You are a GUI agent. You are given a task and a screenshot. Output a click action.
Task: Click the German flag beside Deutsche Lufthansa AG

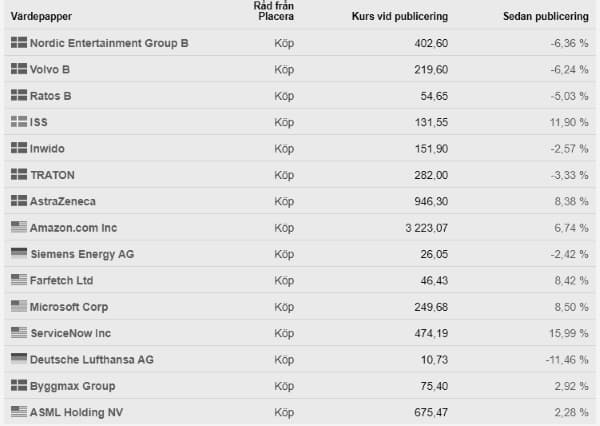coord(19,359)
